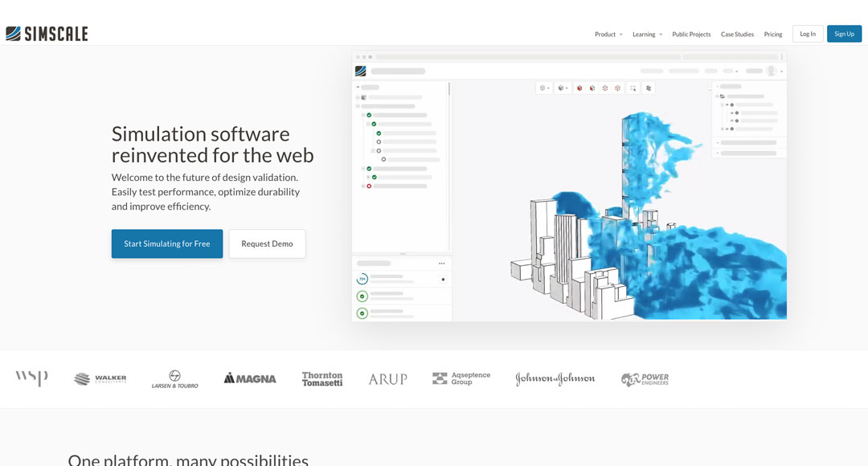868x466 pixels.
Task: Click the Aqseptence Group logo
Action: pyautogui.click(x=461, y=378)
